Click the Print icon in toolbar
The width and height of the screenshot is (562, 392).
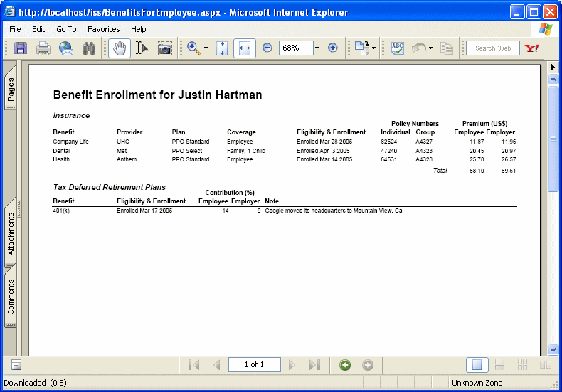[43, 48]
